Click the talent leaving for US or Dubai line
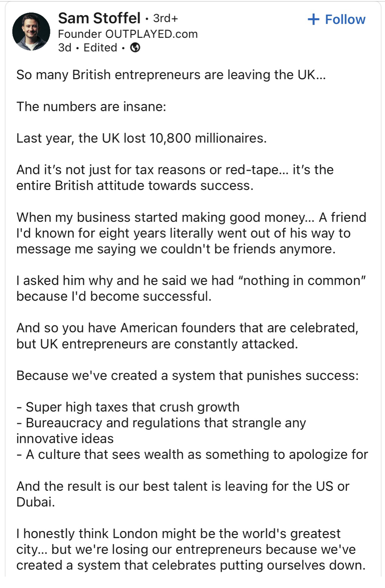This screenshot has height=588, width=385. click(183, 494)
